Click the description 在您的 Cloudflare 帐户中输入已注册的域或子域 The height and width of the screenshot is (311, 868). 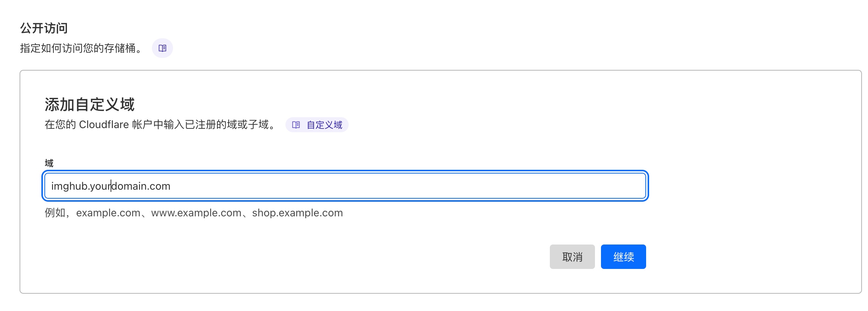click(x=160, y=125)
